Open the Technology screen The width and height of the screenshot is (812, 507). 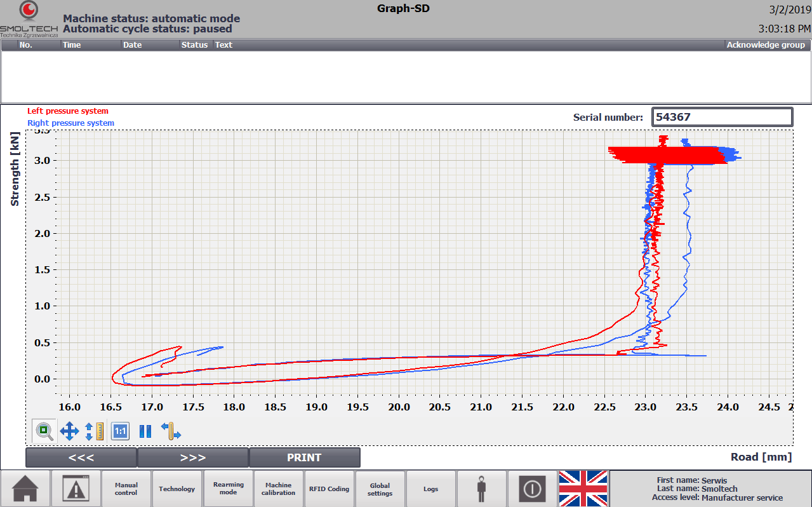click(x=177, y=489)
